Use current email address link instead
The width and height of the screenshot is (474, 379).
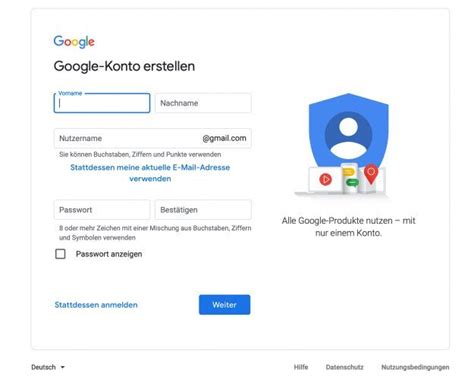click(x=150, y=173)
